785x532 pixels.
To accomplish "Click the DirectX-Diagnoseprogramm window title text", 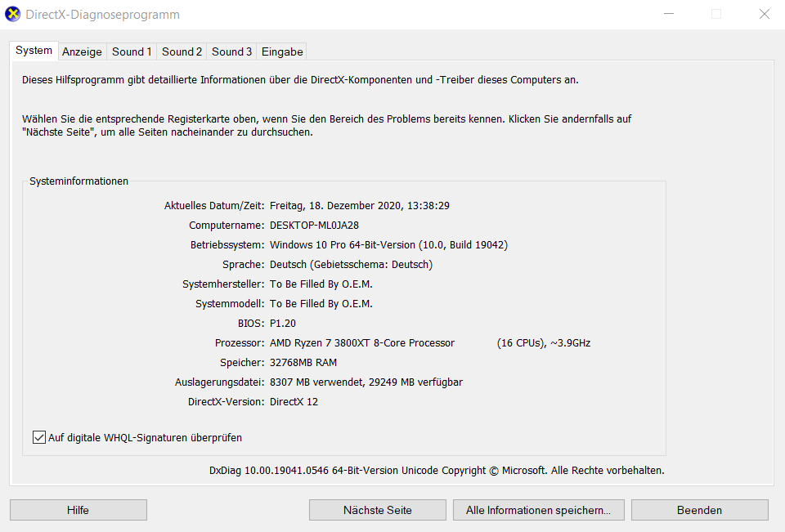I will (103, 15).
